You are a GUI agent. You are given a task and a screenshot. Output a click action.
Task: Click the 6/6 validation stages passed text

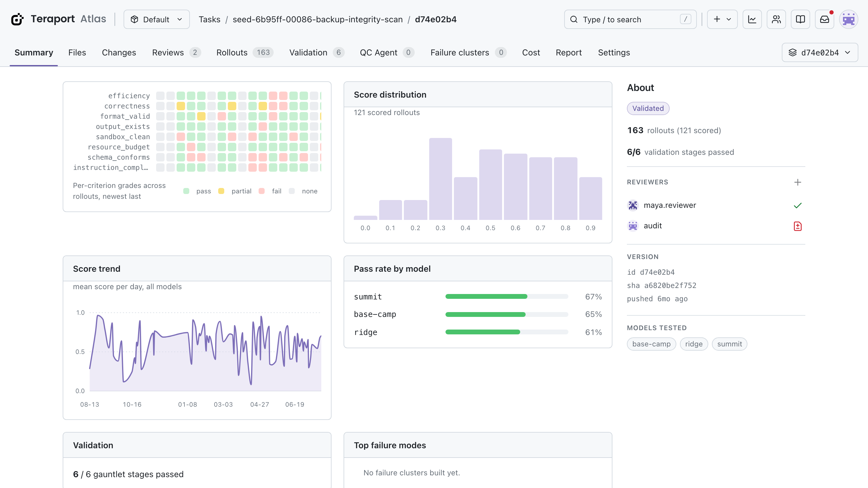pyautogui.click(x=680, y=152)
